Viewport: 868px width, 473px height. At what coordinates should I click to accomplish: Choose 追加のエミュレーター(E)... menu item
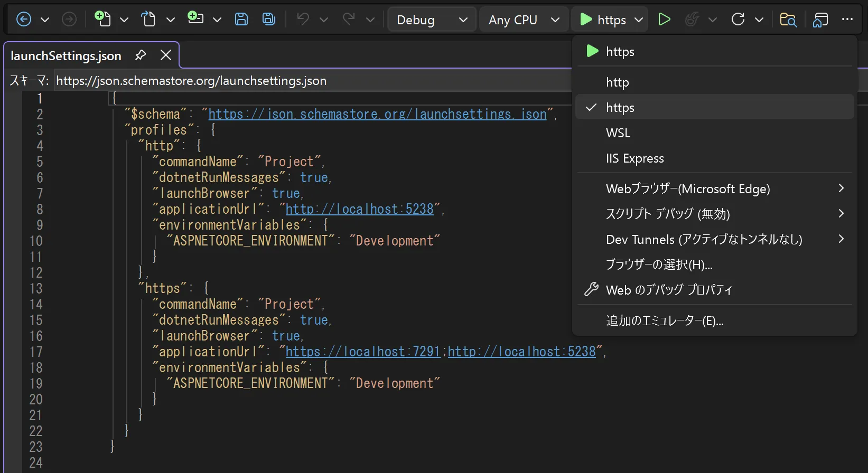(x=714, y=320)
